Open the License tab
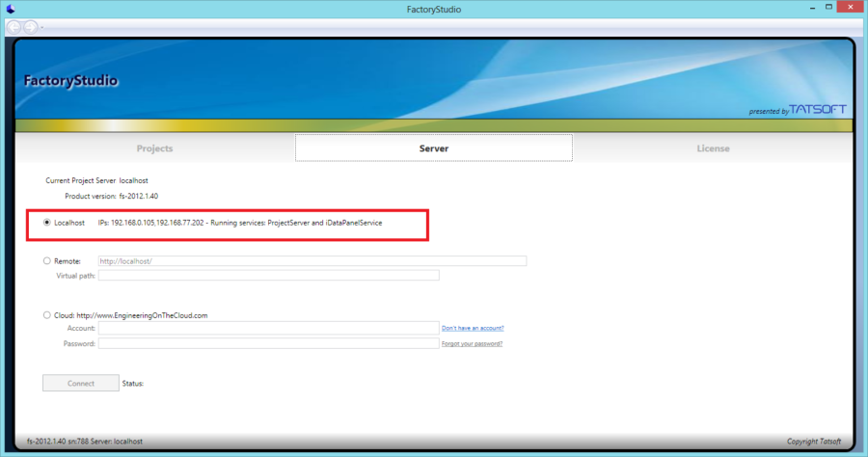Screen dimensions: 868x457 [713, 148]
